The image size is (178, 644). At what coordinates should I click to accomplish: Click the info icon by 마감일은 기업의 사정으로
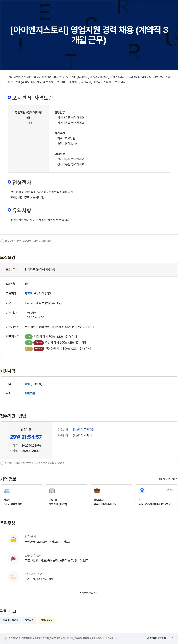(x=2, y=463)
